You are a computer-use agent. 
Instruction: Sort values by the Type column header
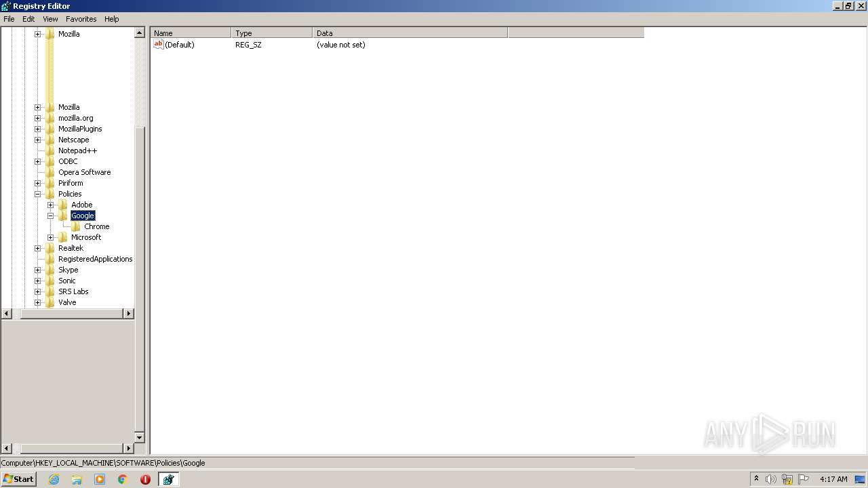pyautogui.click(x=272, y=33)
